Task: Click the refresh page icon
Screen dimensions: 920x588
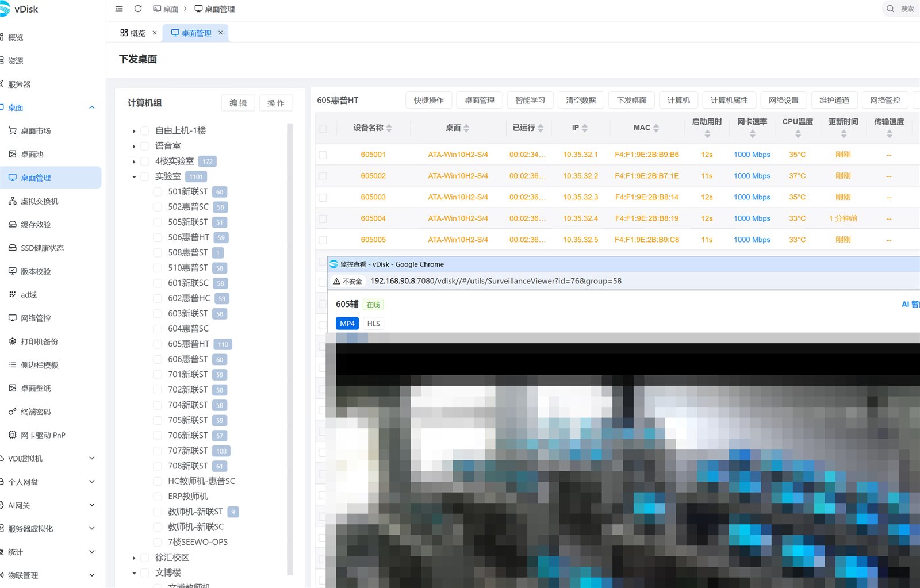Action: pos(138,9)
